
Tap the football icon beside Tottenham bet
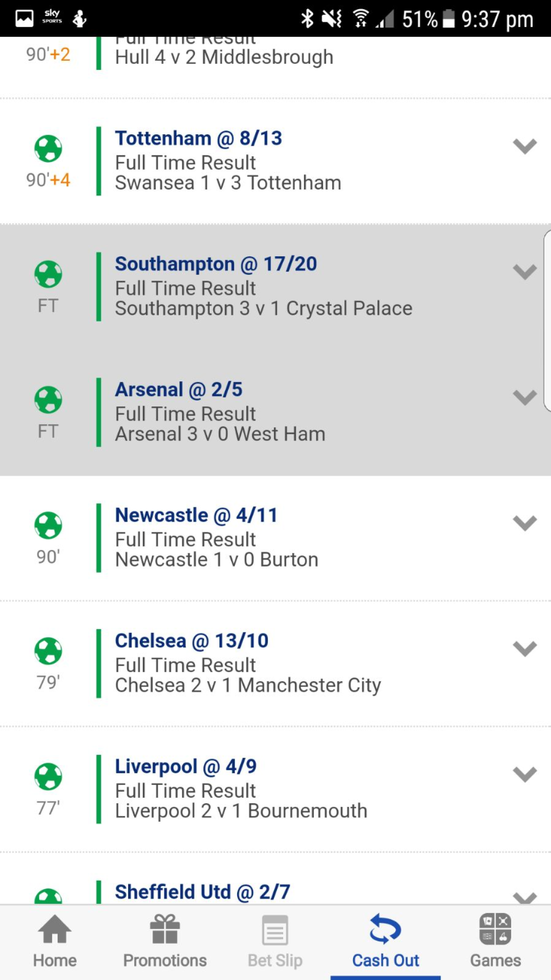48,149
